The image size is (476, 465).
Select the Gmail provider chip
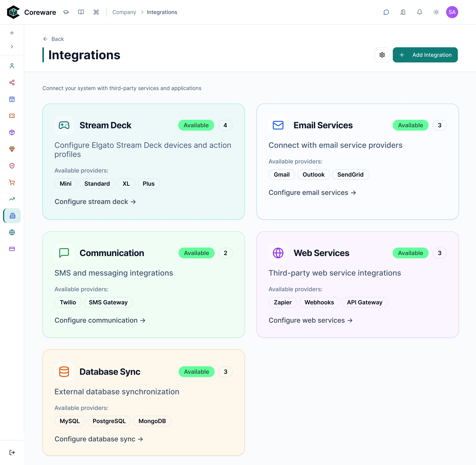pyautogui.click(x=282, y=175)
